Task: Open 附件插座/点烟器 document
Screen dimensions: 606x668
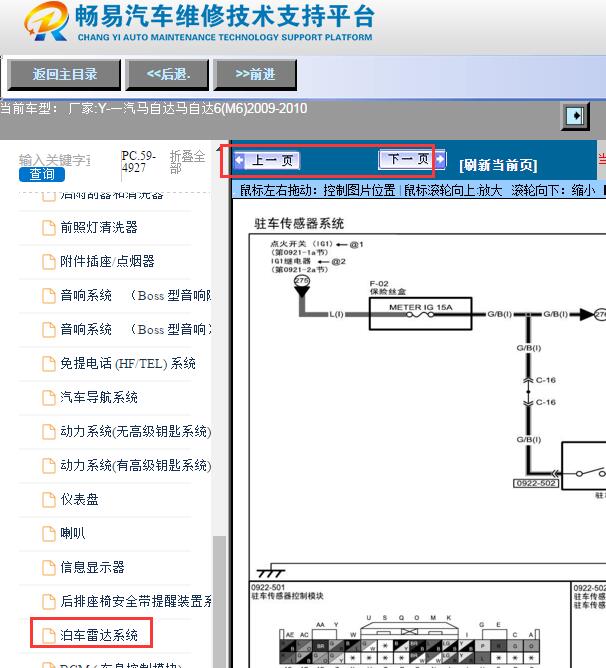Action: pos(107,261)
